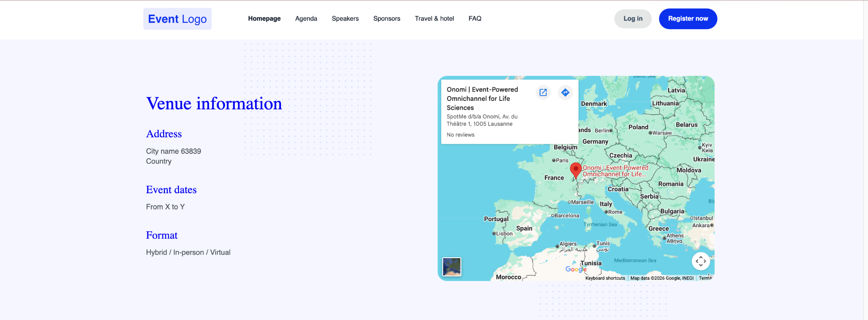Click the 'Country' address line

tap(159, 161)
